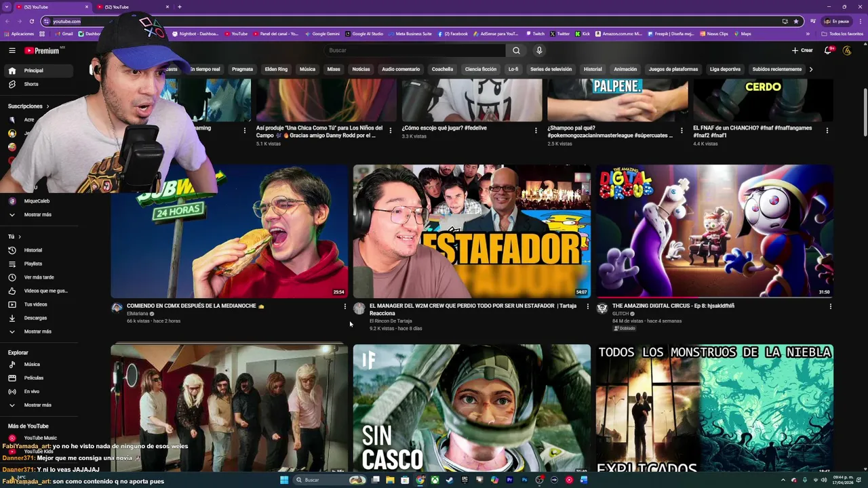Open MiqueCaleb subscription channel
This screenshot has width=868, height=488.
pyautogui.click(x=37, y=201)
